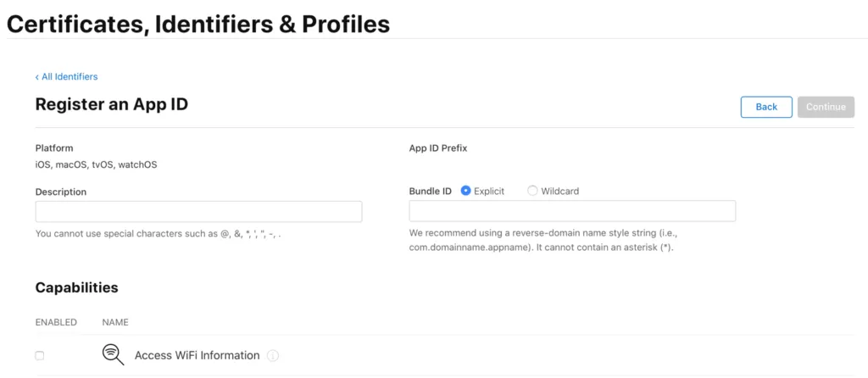Select the Explicit Bundle ID radio button

click(466, 192)
